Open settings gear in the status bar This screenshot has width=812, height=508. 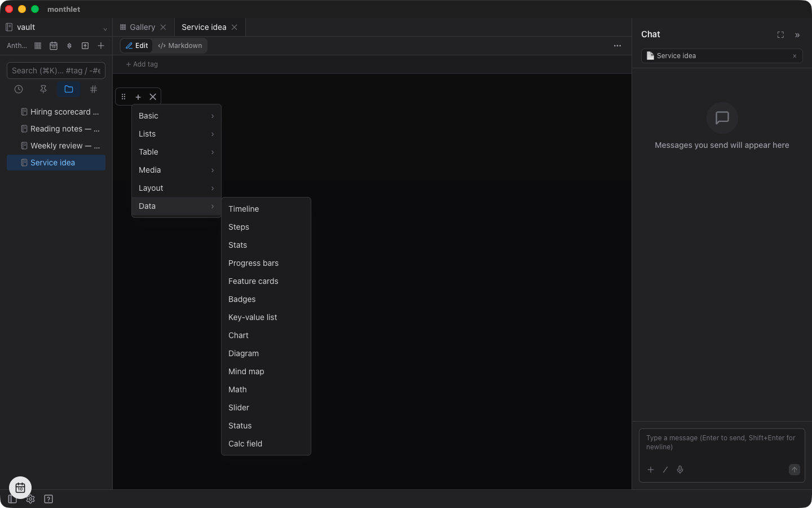30,499
